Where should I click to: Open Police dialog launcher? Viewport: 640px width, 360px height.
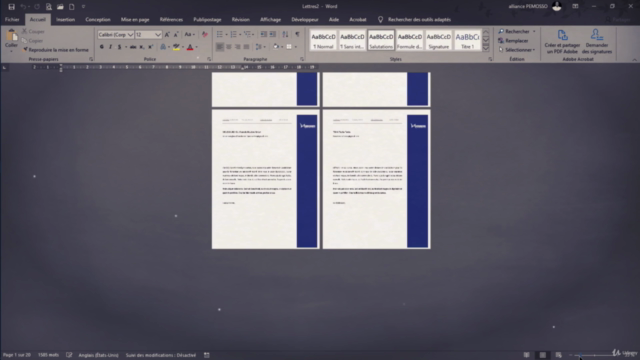pos(209,60)
